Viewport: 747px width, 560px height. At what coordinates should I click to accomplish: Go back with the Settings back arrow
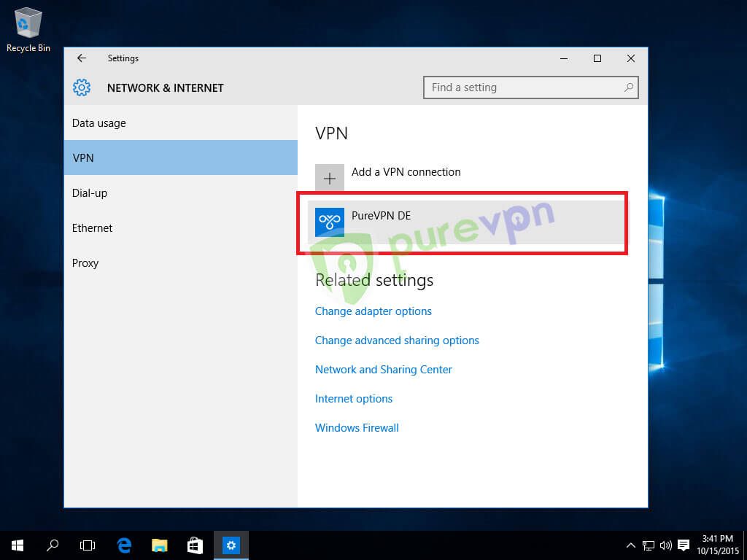point(82,58)
